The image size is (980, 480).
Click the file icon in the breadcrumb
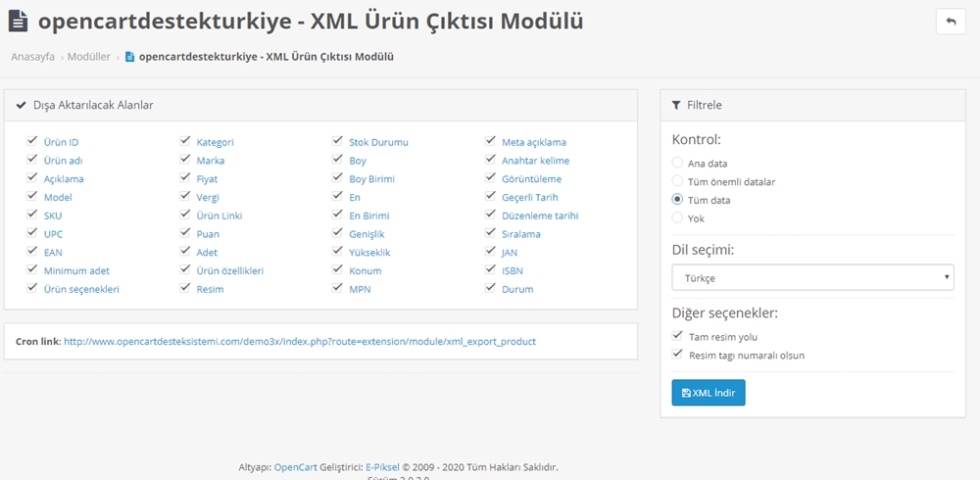130,57
